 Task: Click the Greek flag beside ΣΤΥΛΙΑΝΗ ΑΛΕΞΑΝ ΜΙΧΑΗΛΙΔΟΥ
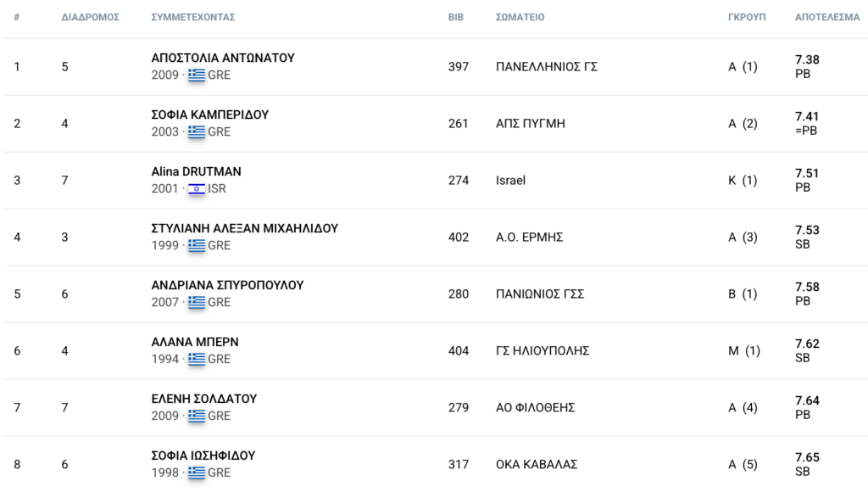[x=197, y=245]
